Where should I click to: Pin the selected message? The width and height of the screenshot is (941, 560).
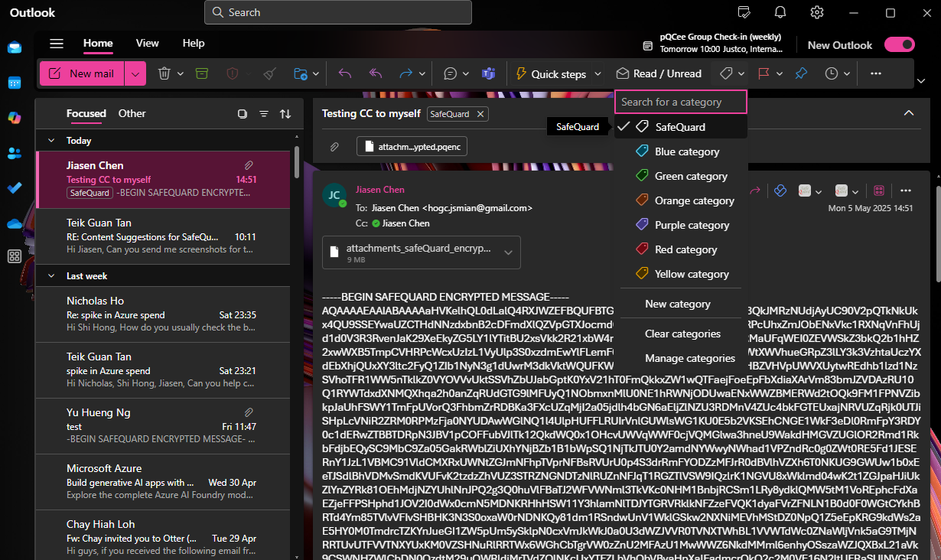coord(801,73)
